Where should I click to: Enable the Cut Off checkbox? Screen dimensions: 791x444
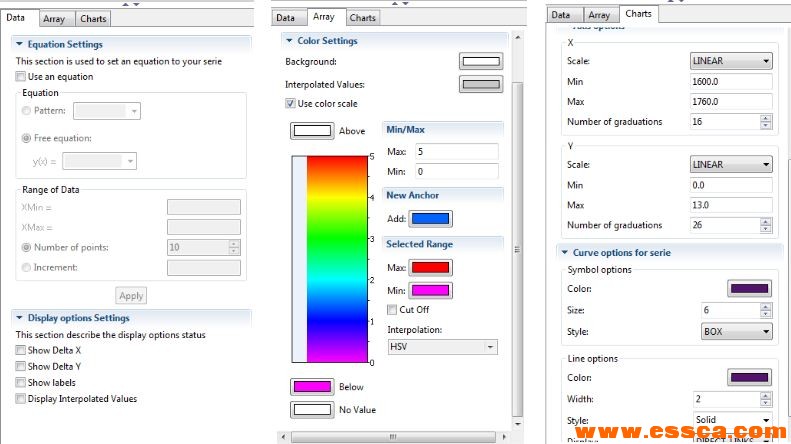coord(392,309)
